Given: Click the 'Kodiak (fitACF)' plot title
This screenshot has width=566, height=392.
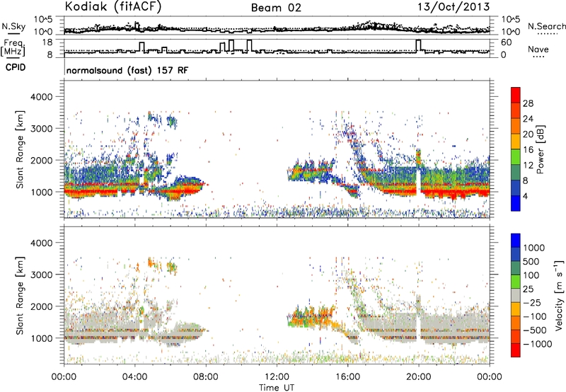Looking at the screenshot, I should 113,6.
